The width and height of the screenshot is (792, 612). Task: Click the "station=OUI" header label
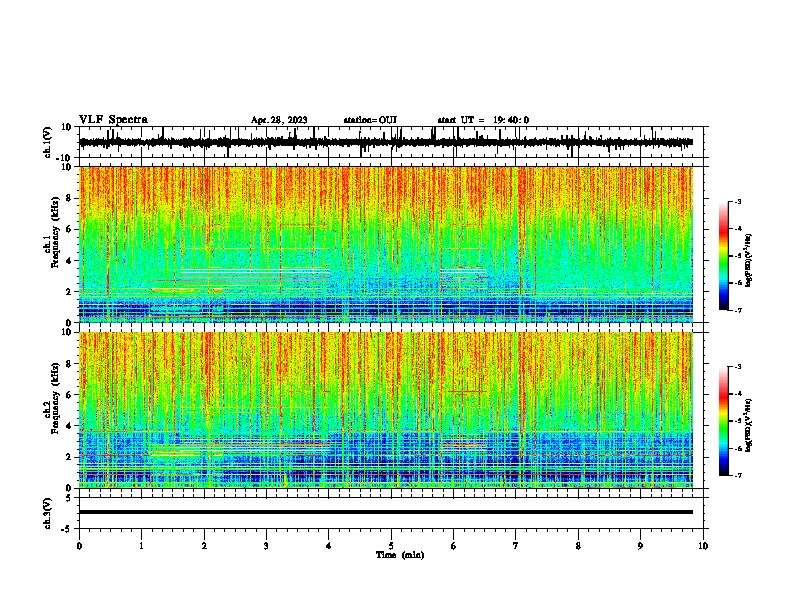point(370,120)
